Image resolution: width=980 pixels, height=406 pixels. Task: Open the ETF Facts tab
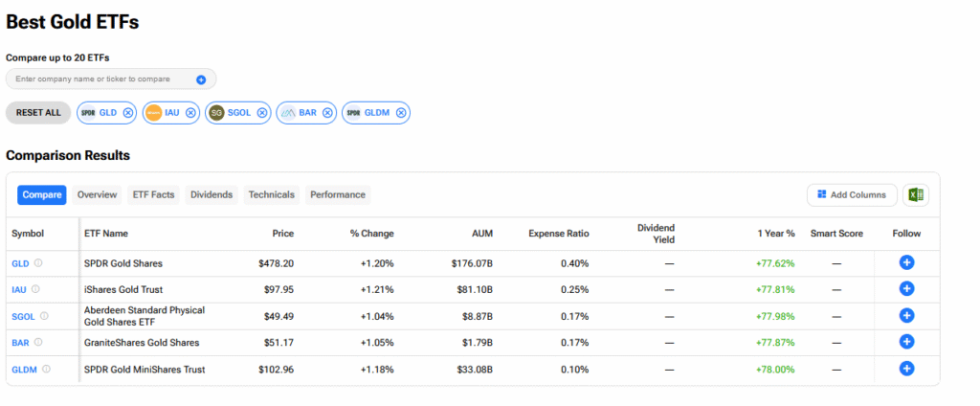tap(153, 194)
